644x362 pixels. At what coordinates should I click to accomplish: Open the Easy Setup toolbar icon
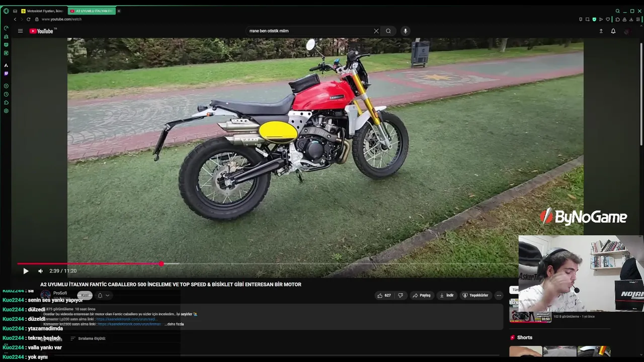pos(638,19)
